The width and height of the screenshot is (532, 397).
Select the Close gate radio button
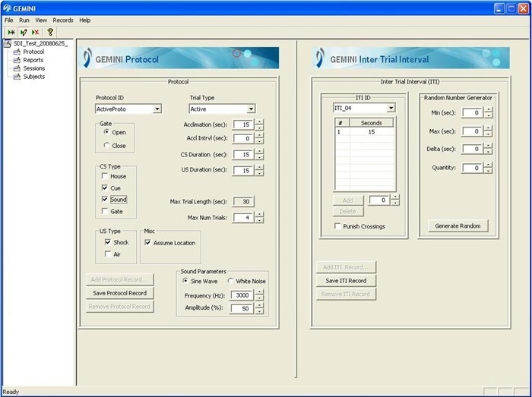(x=106, y=146)
